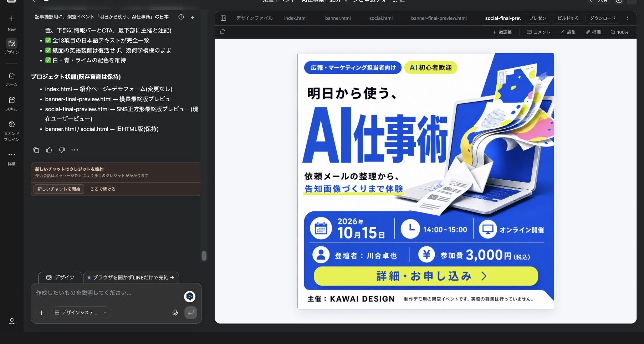Open the banner.html tab

338,18
